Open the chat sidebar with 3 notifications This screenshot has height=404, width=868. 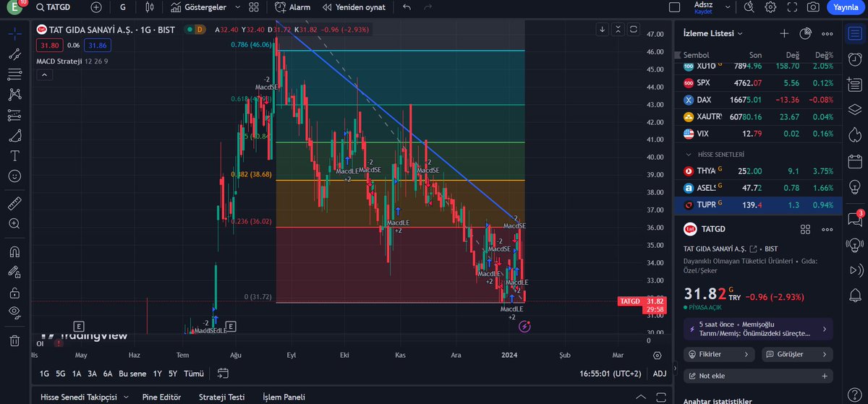pos(854,220)
